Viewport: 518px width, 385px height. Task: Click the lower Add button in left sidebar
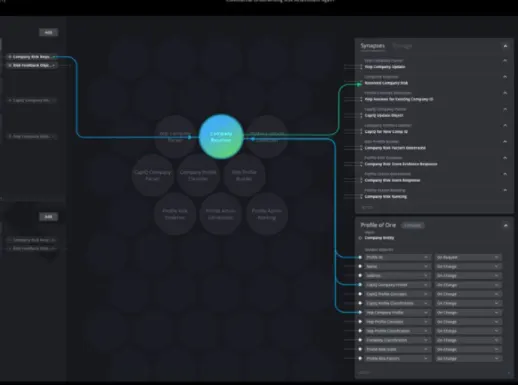click(49, 217)
